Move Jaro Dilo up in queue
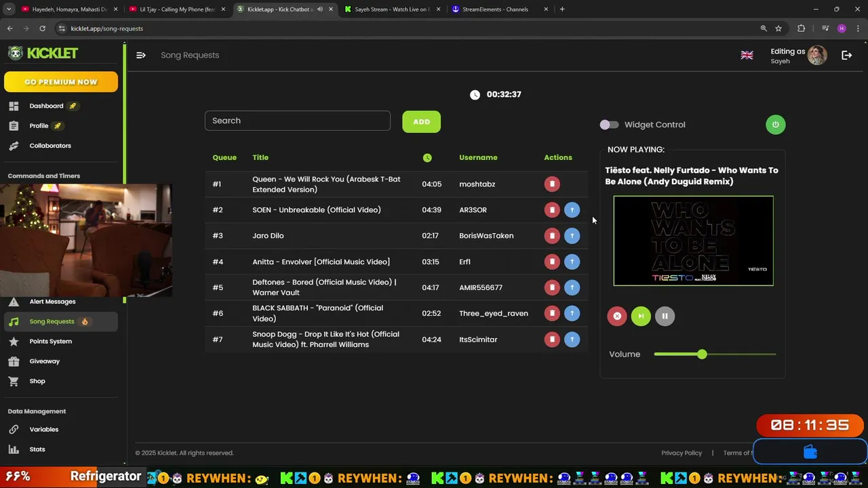 point(572,236)
